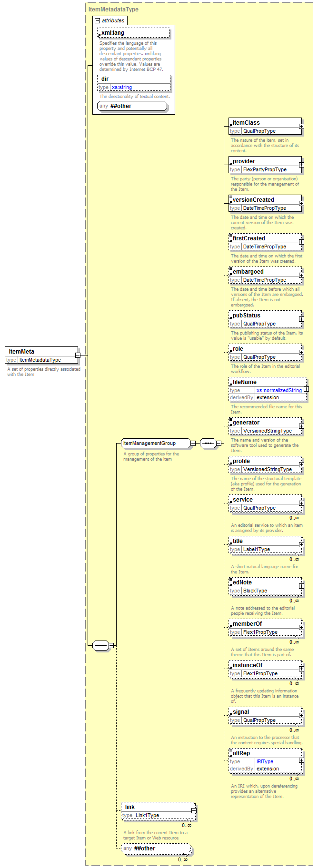Expand the itemClass element plus icon

301,127
